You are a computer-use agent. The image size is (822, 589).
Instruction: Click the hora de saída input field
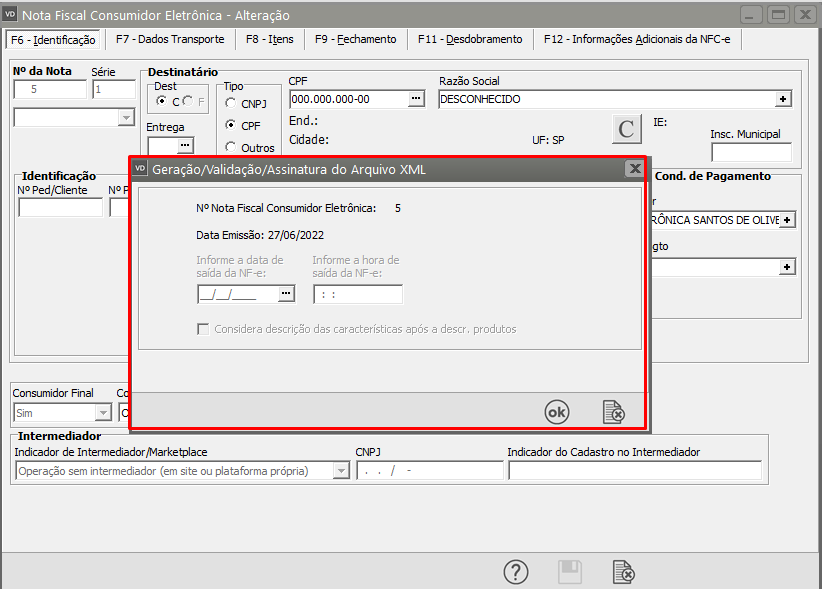[357, 294]
